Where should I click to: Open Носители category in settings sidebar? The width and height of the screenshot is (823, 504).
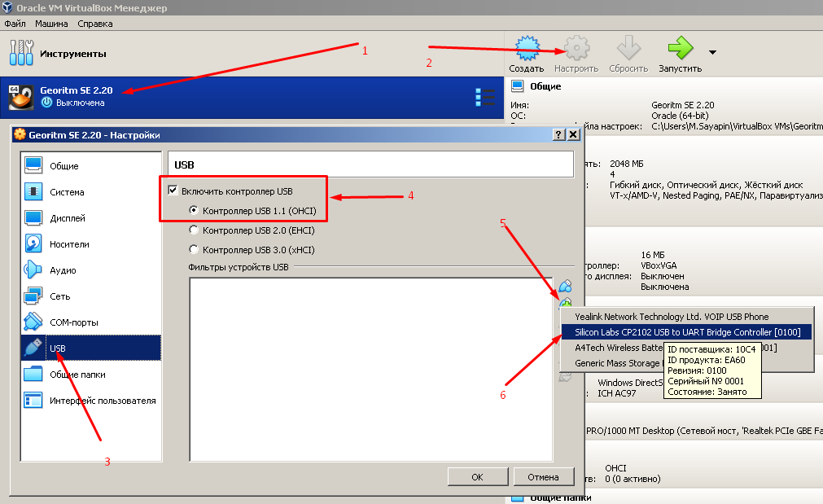91,244
